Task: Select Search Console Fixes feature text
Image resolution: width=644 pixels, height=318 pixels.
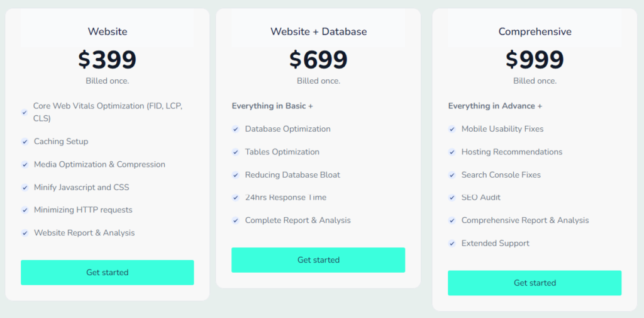Action: [501, 175]
